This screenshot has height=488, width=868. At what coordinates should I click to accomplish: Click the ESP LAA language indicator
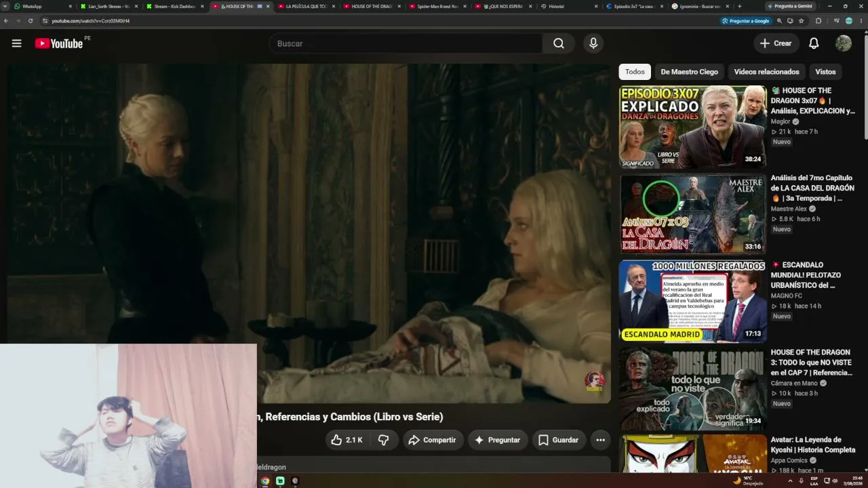[x=814, y=481]
